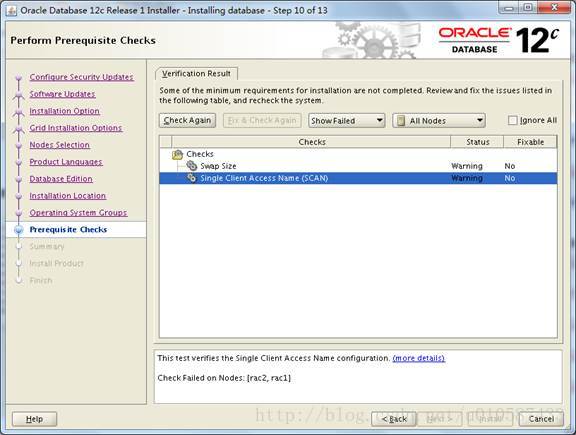Go to Software Updates step
This screenshot has width=576, height=435.
pos(62,94)
